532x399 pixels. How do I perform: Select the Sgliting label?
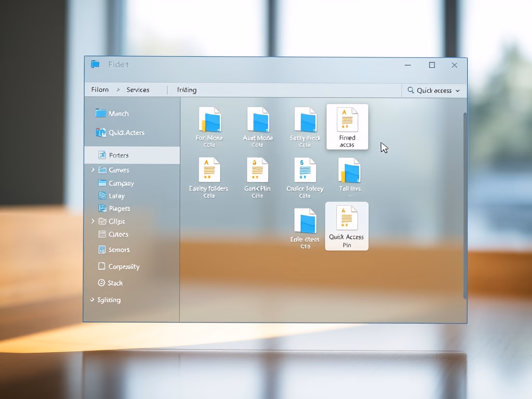[109, 300]
